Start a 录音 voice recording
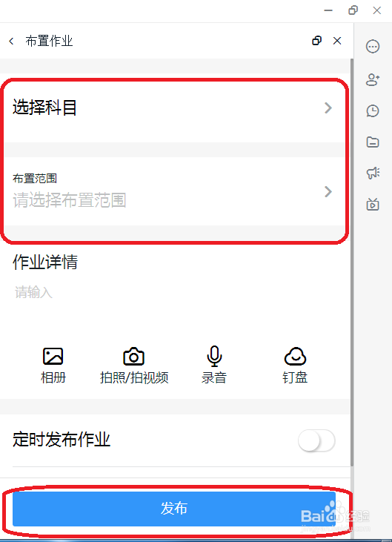Viewport: 392px width, 542px height. point(214,356)
